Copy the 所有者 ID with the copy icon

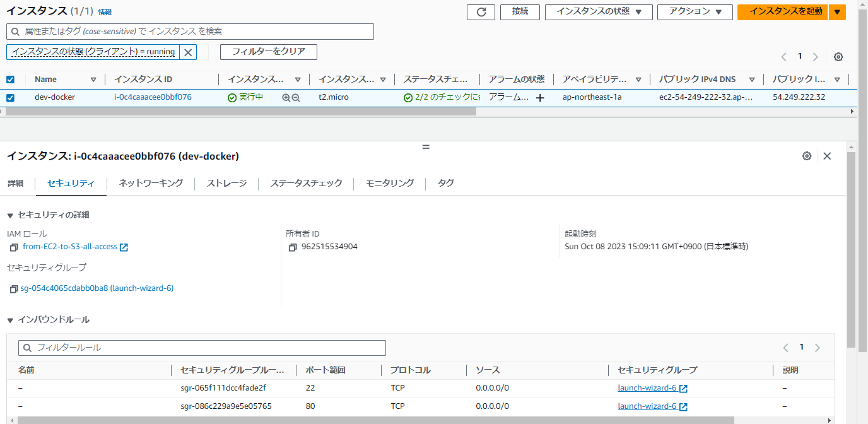(291, 247)
